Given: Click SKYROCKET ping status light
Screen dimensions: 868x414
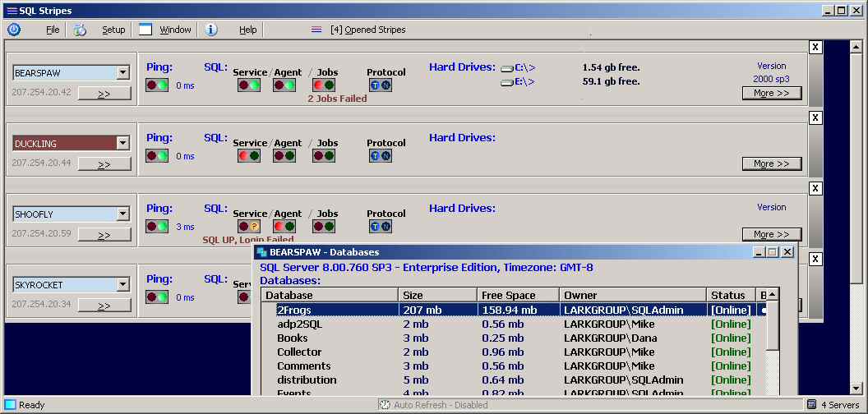Looking at the screenshot, I should 157,297.
